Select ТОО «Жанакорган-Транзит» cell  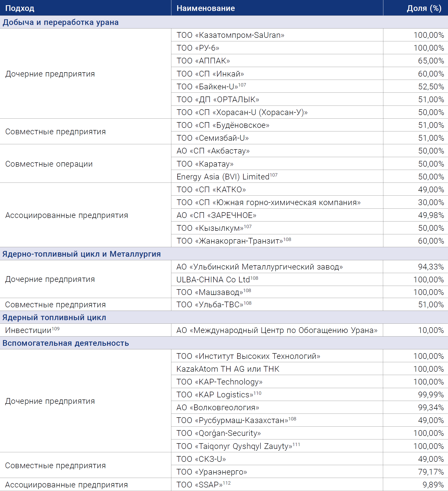[x=277, y=241]
